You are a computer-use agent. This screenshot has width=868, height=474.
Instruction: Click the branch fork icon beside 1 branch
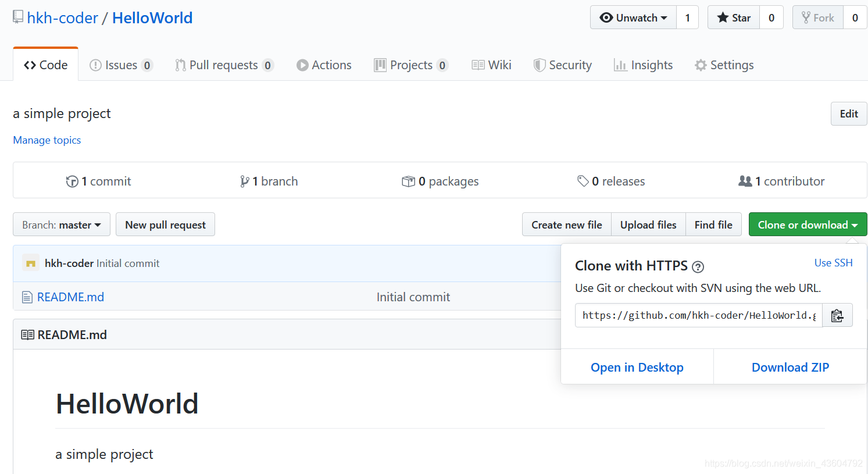point(245,181)
